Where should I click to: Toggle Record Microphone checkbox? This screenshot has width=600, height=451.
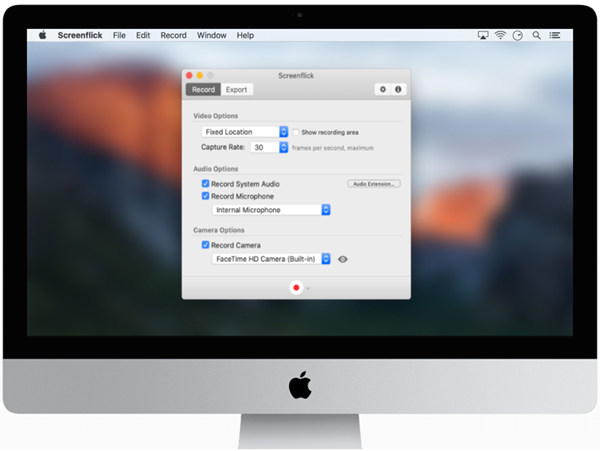point(205,196)
